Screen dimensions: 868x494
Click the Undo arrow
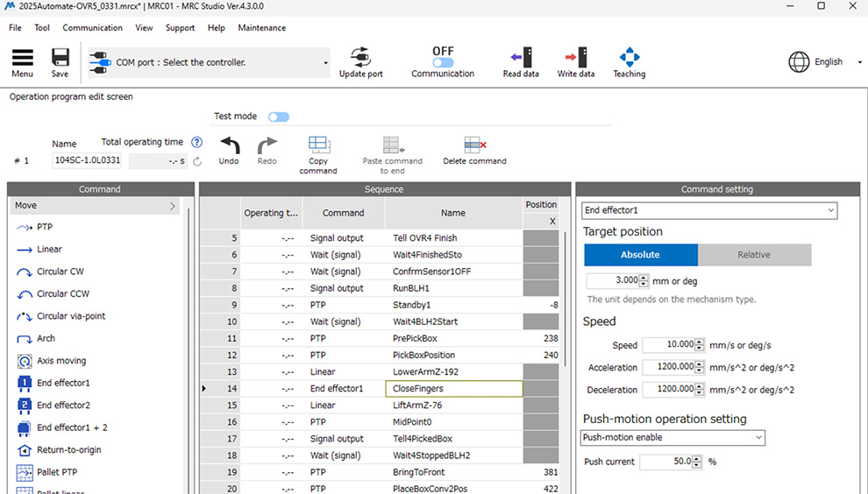click(229, 145)
